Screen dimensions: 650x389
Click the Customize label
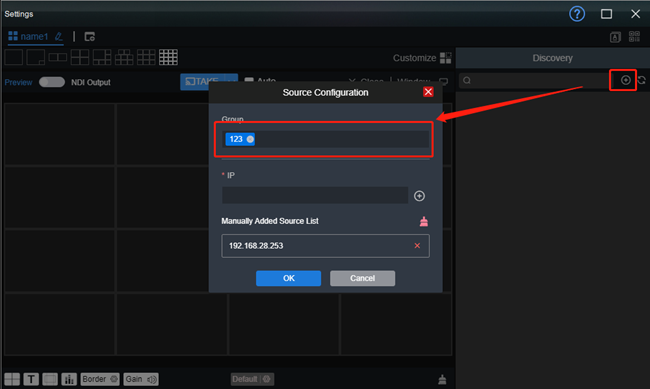click(414, 58)
